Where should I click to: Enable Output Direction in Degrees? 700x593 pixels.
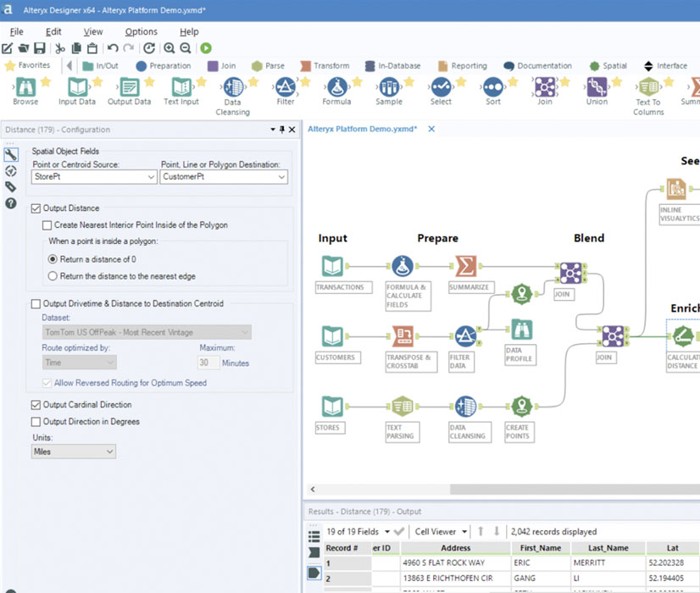[36, 422]
